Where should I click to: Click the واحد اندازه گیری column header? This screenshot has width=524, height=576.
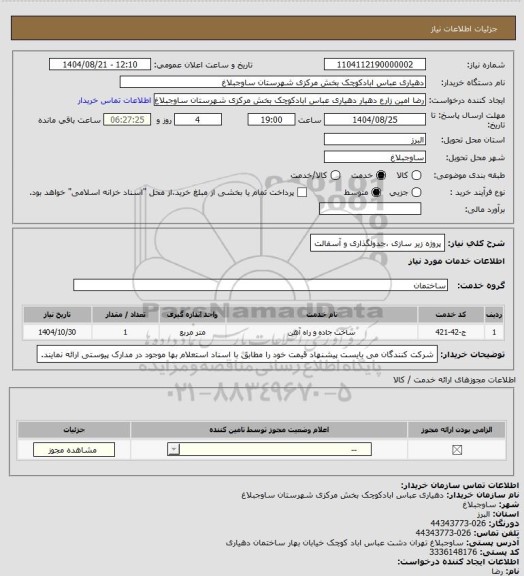pos(193,314)
